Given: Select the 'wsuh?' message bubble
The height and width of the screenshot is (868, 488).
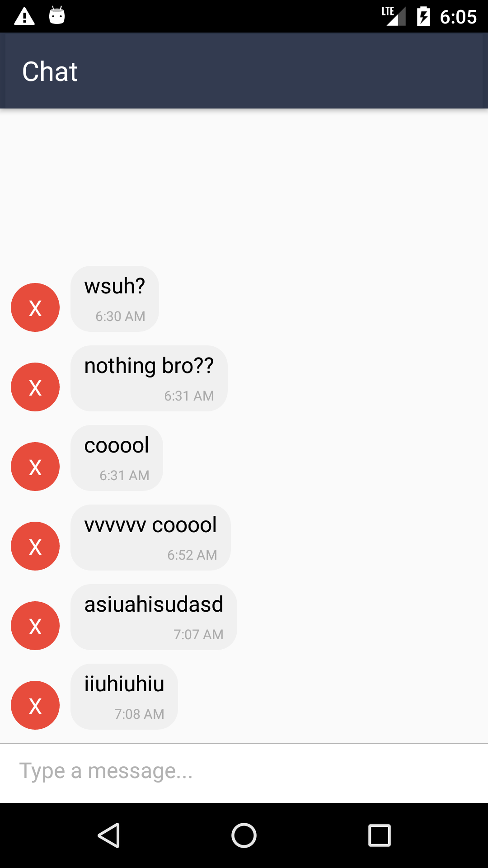Looking at the screenshot, I should [115, 299].
